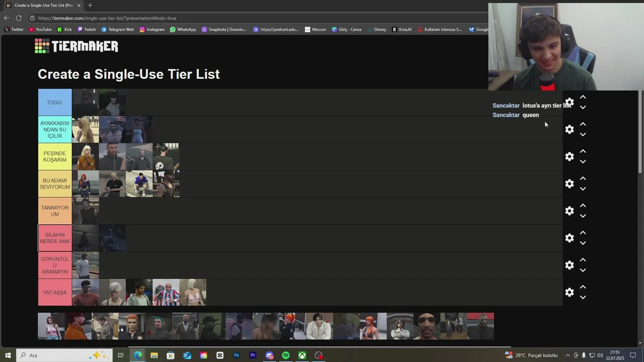Select the yellow PEŞİNDE KOŞARIM label
The width and height of the screenshot is (644, 362).
(x=55, y=156)
